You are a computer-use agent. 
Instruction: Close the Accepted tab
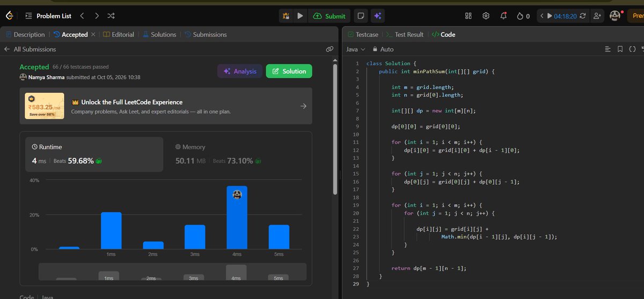click(93, 34)
